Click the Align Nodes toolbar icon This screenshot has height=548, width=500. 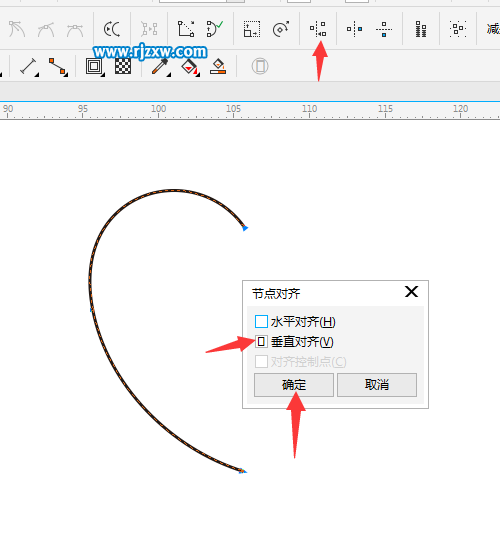coord(318,29)
